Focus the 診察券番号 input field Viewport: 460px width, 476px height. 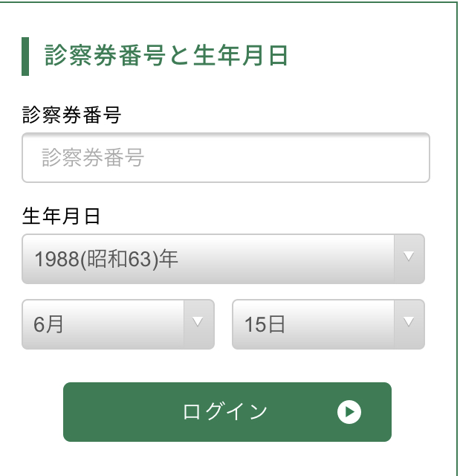click(x=226, y=158)
